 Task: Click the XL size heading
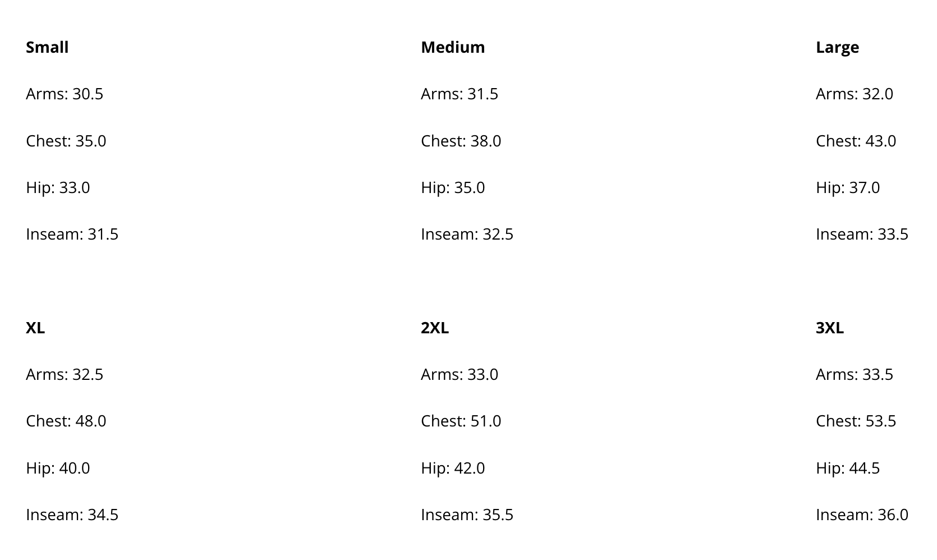point(35,328)
